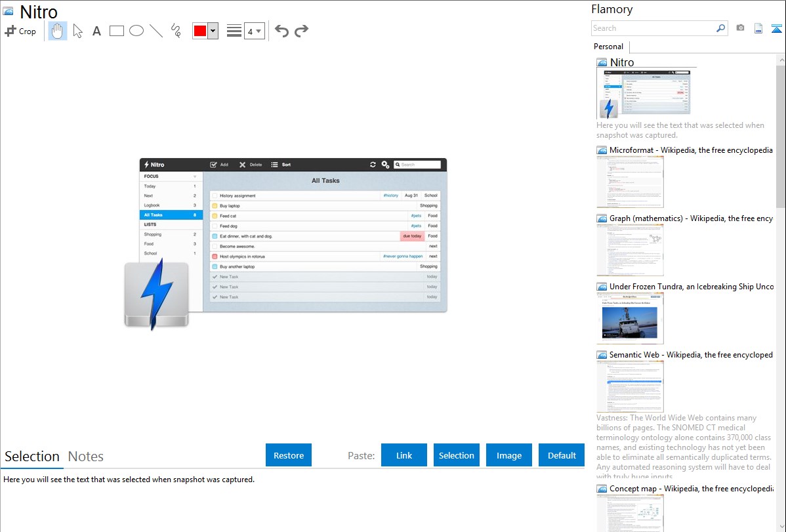Click the document page icon in Flamory
This screenshot has height=532, width=786.
(x=758, y=28)
